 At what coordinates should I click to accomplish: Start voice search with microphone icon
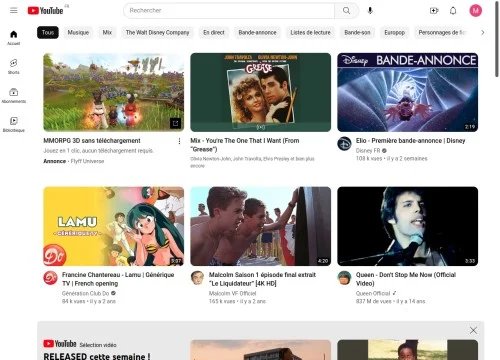[370, 11]
